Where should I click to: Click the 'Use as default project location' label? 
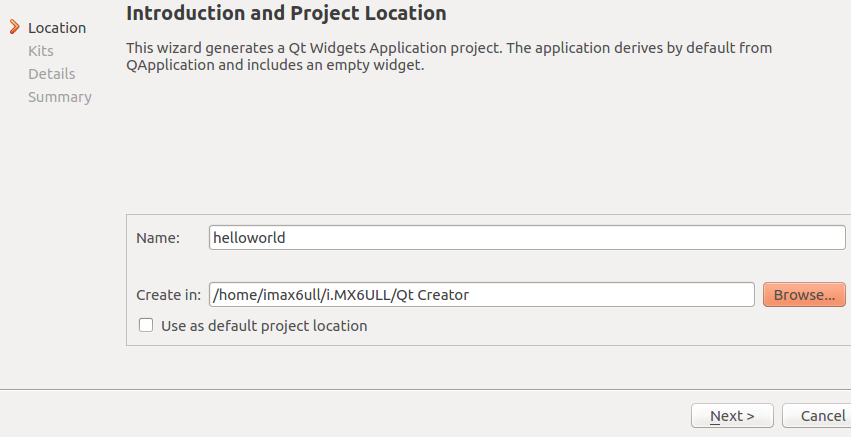pos(264,326)
